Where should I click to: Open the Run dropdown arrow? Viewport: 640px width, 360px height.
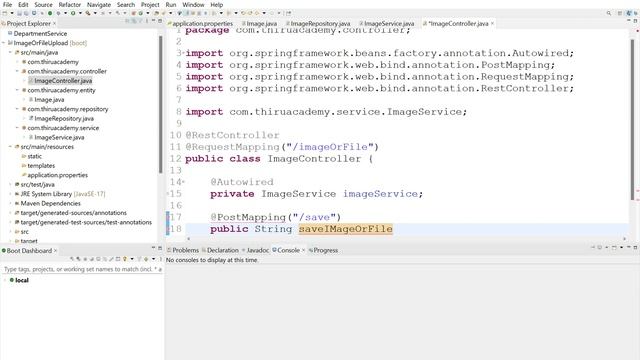(x=80, y=13)
